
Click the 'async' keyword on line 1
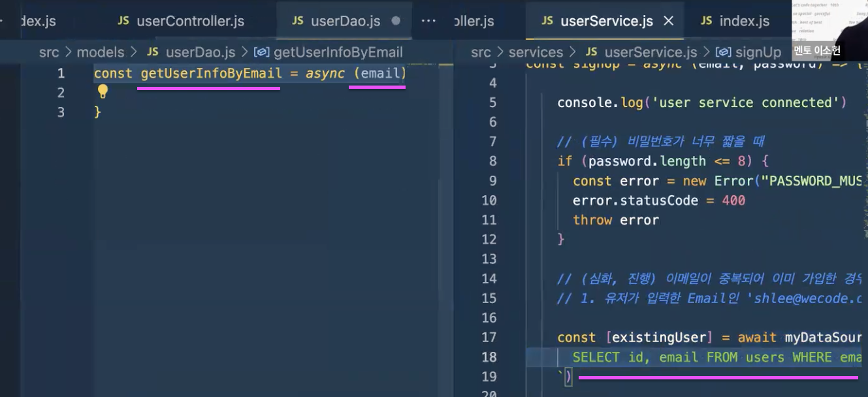click(x=325, y=73)
